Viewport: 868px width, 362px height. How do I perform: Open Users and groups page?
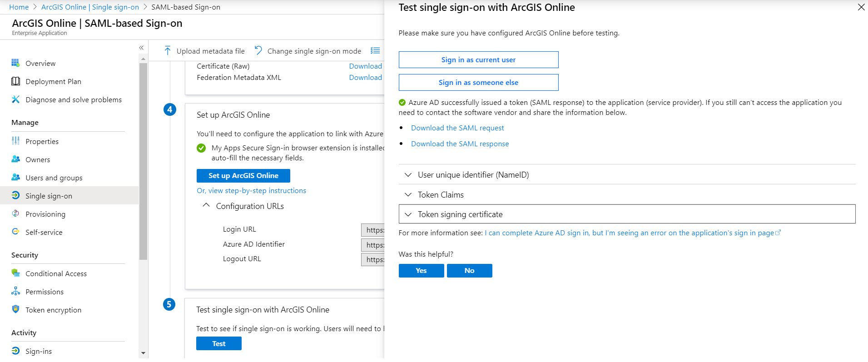tap(54, 178)
